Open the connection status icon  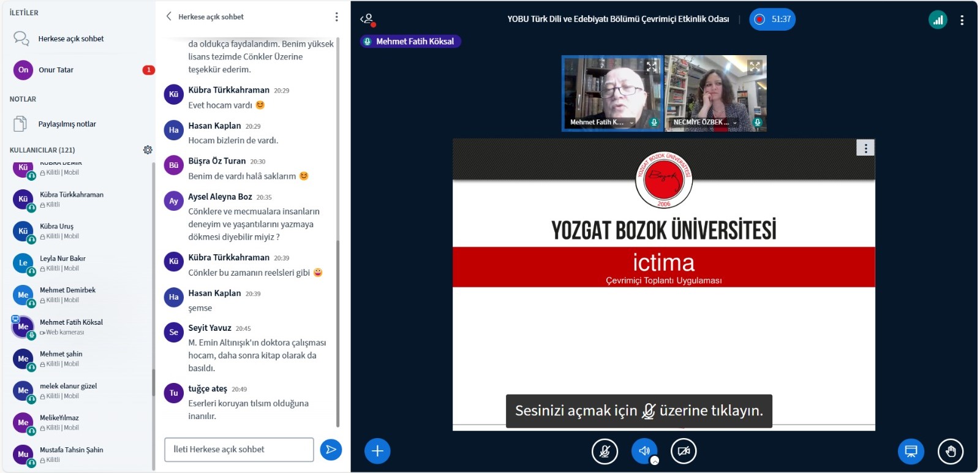coord(938,20)
